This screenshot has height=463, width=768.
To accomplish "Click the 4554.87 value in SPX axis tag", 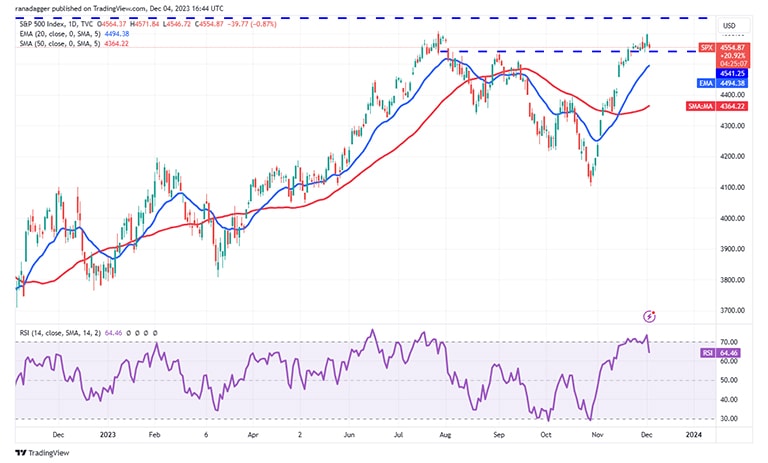I will pos(733,48).
